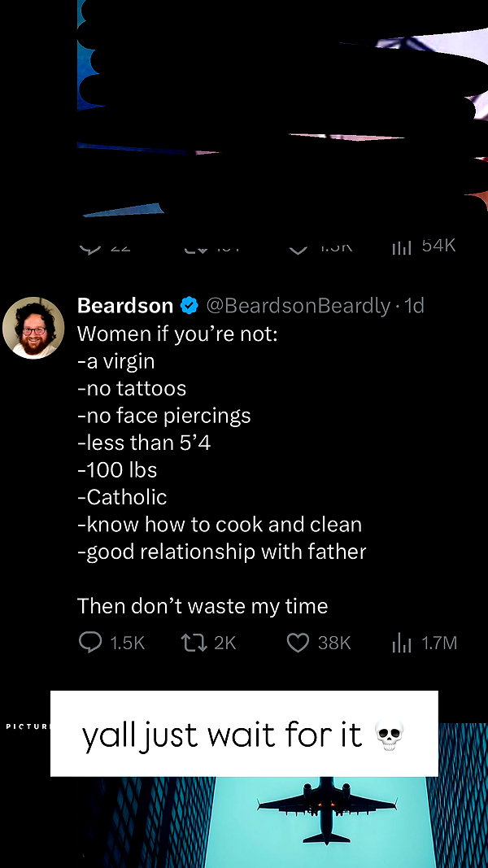Select the 'yall just wait for it' caption

(244, 734)
